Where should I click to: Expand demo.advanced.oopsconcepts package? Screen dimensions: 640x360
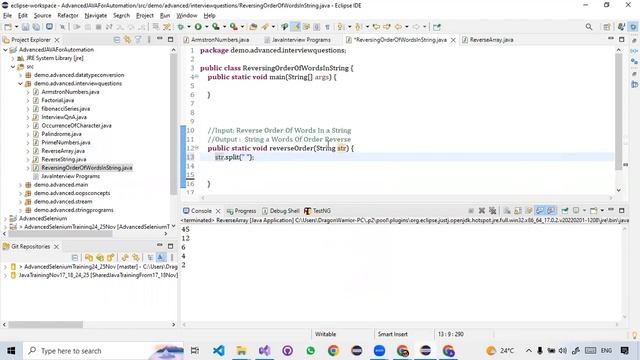[x=20, y=193]
